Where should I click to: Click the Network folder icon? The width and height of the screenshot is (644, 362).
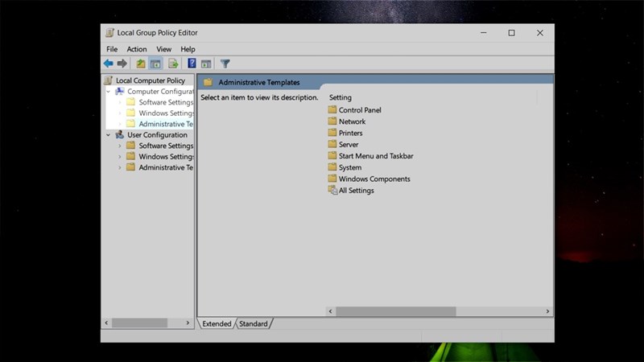pyautogui.click(x=332, y=121)
